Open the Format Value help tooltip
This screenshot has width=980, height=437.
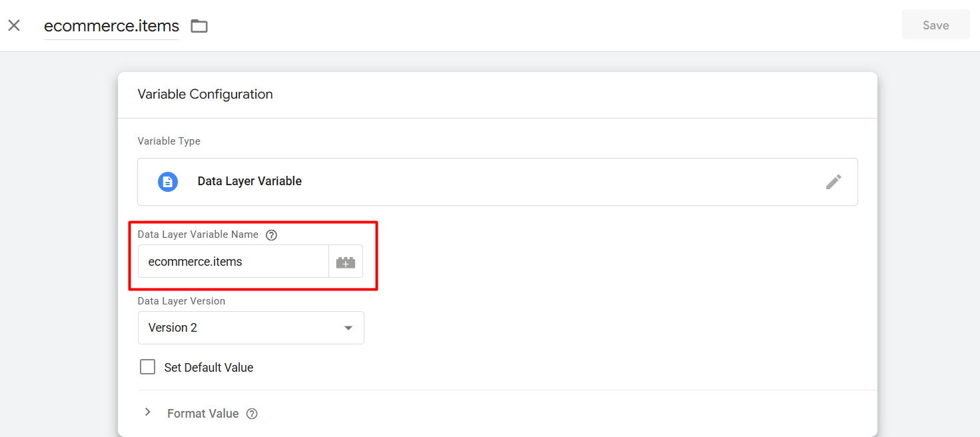pyautogui.click(x=252, y=414)
